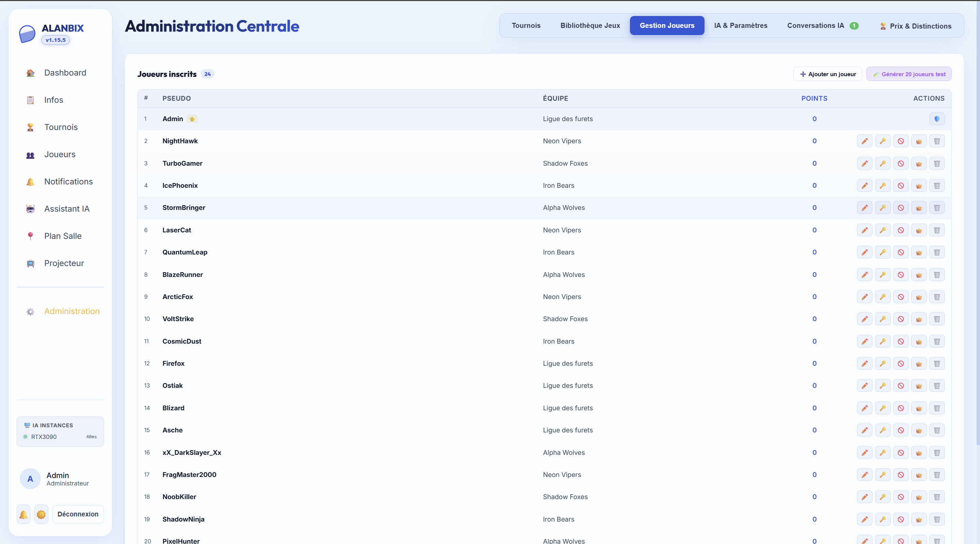Click the 24 player count badge
This screenshot has height=544, width=980.
[x=207, y=74]
